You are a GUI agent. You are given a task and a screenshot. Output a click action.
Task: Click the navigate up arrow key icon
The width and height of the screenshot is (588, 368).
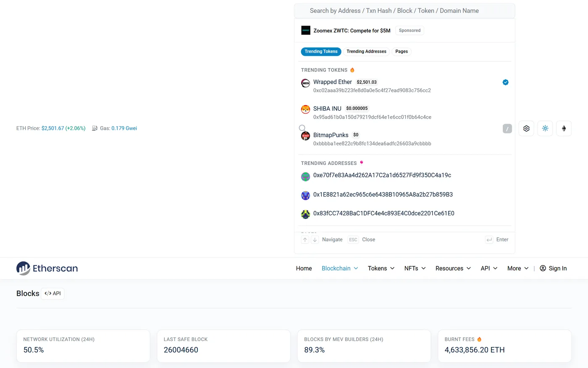tap(305, 240)
